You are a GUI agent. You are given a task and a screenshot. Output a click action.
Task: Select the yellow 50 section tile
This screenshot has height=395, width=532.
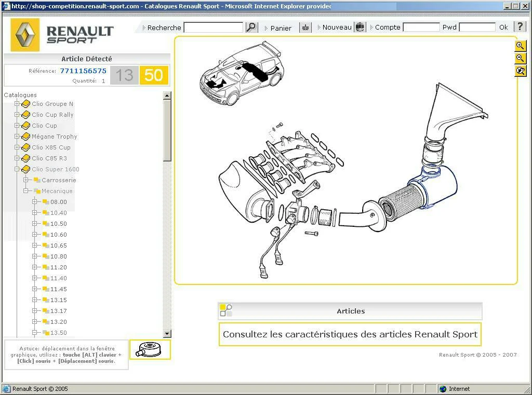pos(154,75)
